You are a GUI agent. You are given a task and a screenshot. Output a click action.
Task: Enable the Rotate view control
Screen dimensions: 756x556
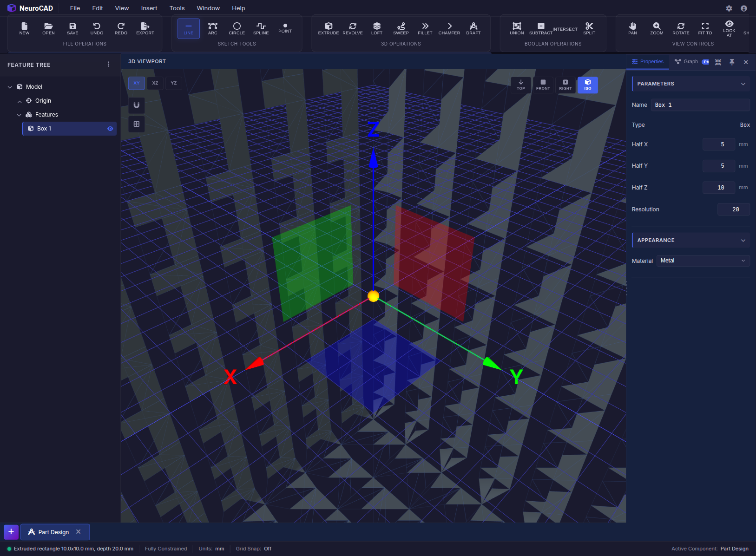pyautogui.click(x=681, y=28)
